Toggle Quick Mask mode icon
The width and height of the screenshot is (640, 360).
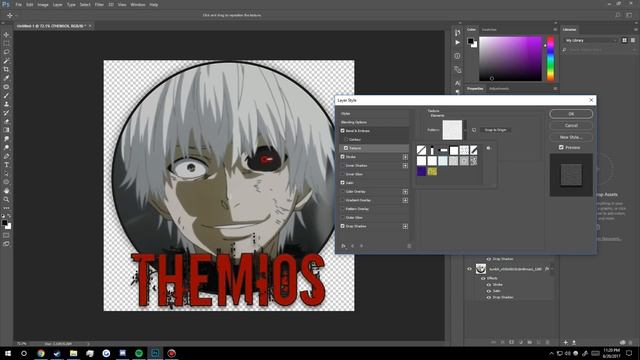[x=6, y=236]
